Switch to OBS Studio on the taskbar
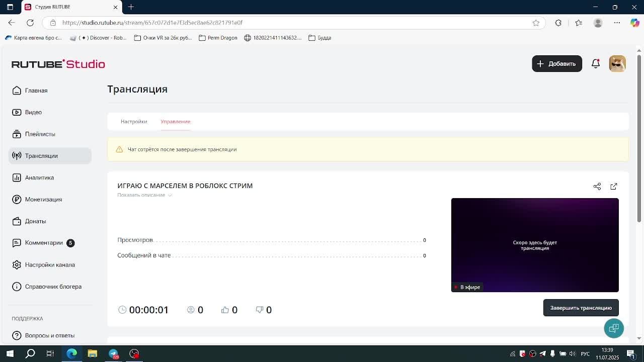This screenshot has width=644, height=362. (134, 353)
